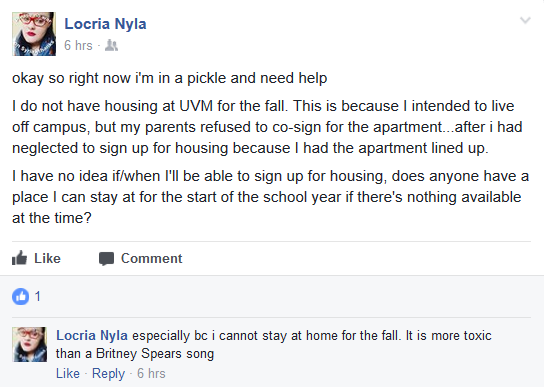Like the Britney Spears comment
Image resolution: width=544 pixels, height=387 pixels.
tap(68, 373)
